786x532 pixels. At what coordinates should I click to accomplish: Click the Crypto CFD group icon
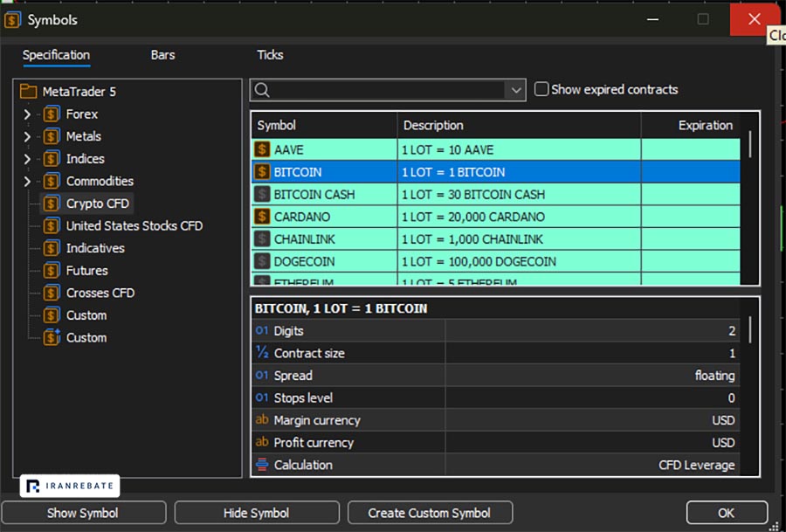tap(52, 203)
